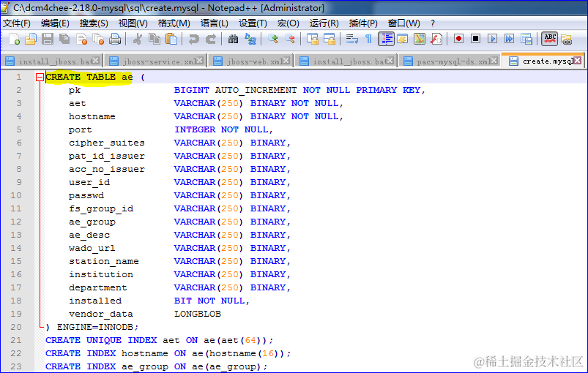Image resolution: width=588 pixels, height=373 pixels.
Task: Open the user defined language icon
Action: click(403, 39)
